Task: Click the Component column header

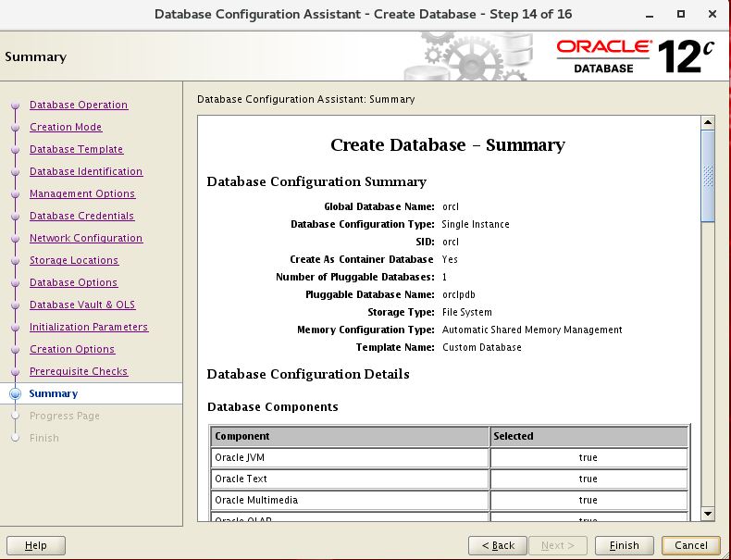Action: (x=350, y=437)
